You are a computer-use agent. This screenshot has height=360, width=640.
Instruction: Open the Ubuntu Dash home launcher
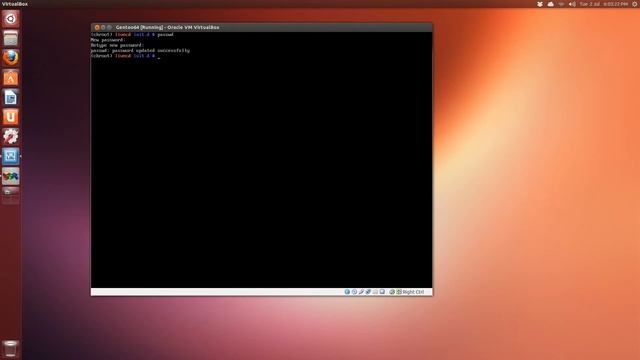coord(11,19)
